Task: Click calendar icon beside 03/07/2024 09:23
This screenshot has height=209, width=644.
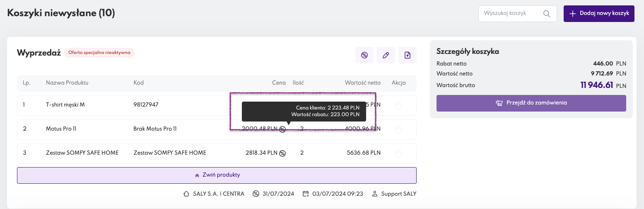Action: [306, 194]
